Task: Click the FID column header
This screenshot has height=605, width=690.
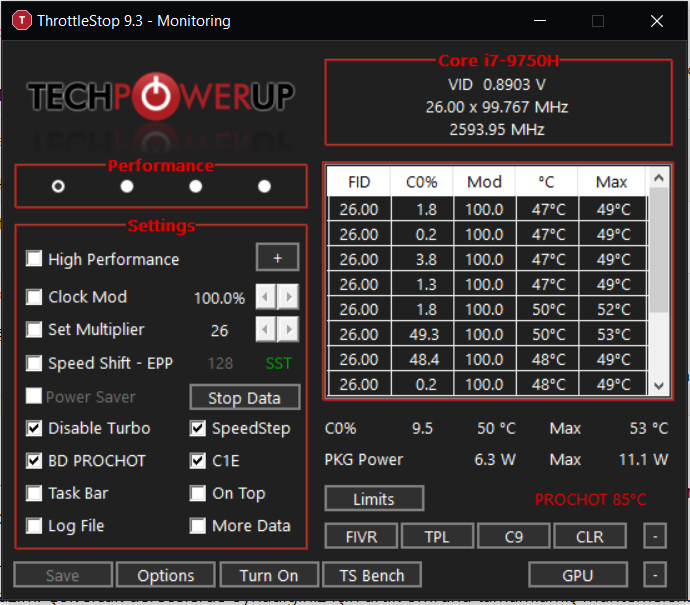Action: click(x=359, y=182)
